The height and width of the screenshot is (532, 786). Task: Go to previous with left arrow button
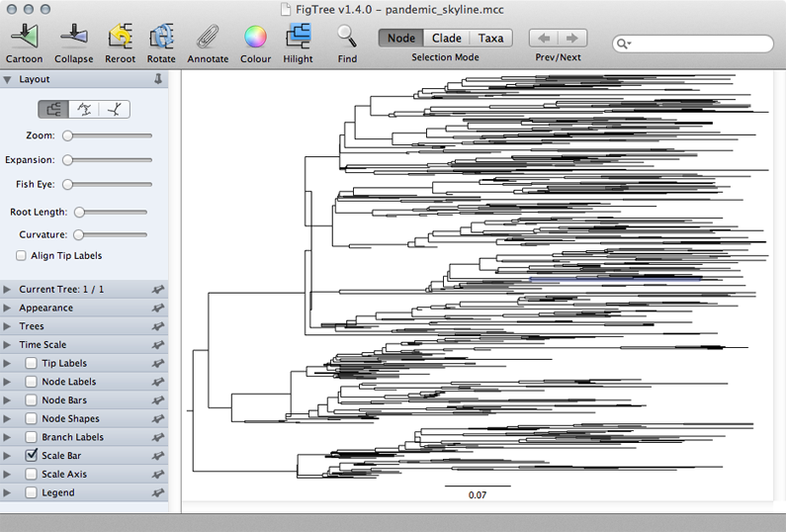click(x=544, y=39)
